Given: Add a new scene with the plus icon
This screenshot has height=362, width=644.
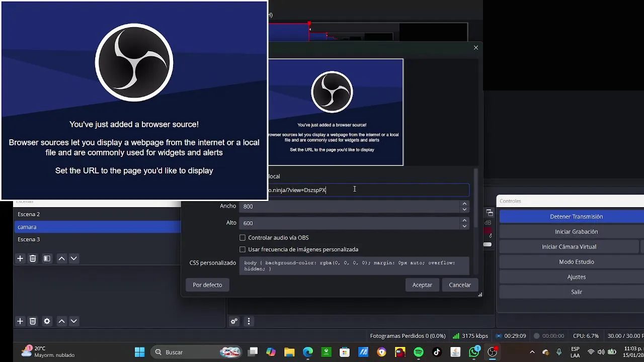Looking at the screenshot, I should (x=20, y=258).
